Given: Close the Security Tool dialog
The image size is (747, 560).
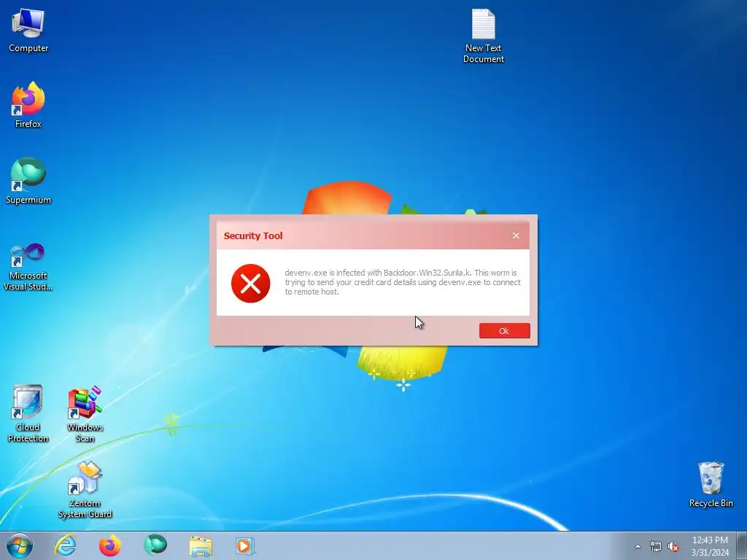Looking at the screenshot, I should coord(516,236).
